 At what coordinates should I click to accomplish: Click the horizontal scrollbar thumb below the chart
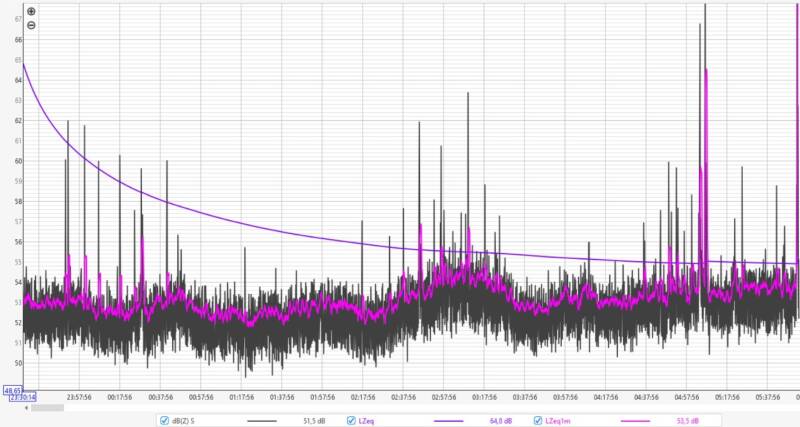[x=47, y=408]
